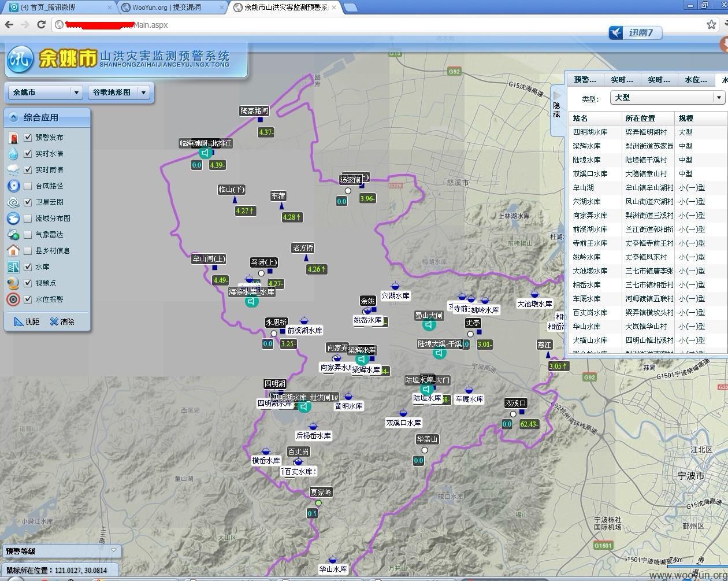This screenshot has height=581, width=728.
Task: Open the 谷歌地形图 map type dropdown
Action: [120, 92]
